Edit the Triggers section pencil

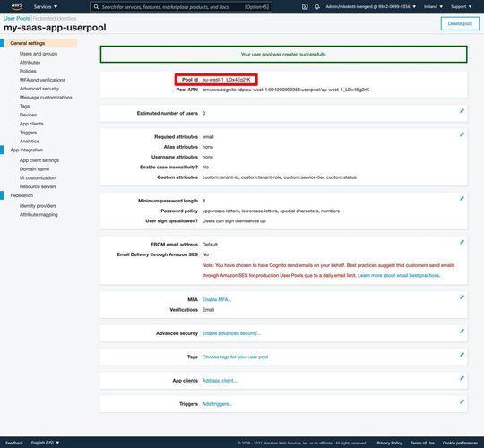pyautogui.click(x=462, y=401)
